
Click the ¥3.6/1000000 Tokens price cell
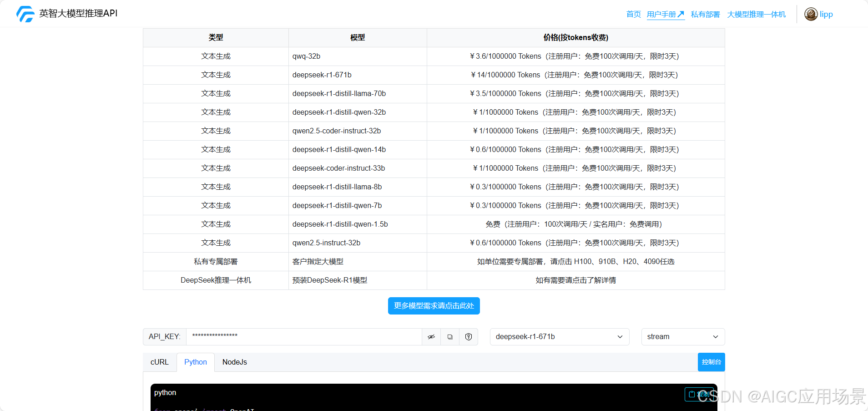coord(575,56)
